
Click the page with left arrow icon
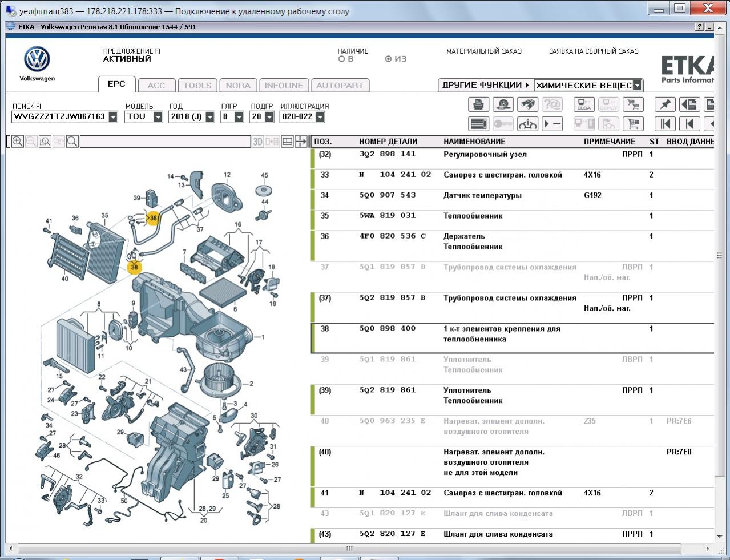pyautogui.click(x=689, y=105)
